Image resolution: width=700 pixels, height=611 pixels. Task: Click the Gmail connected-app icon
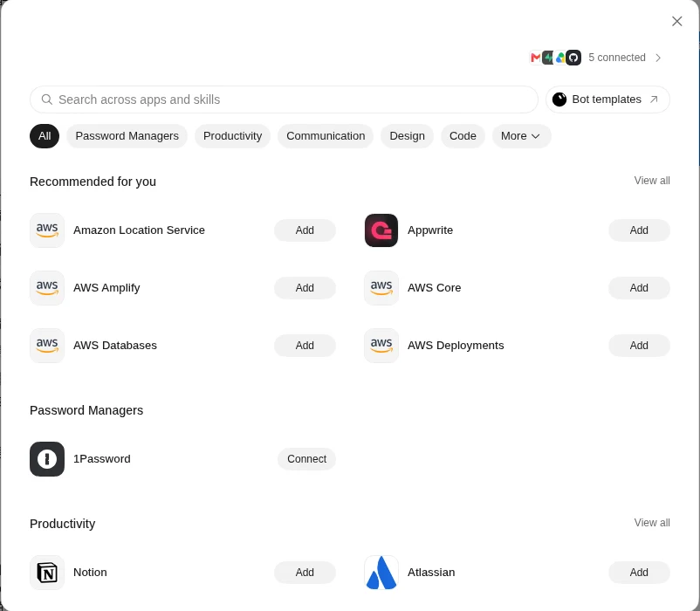click(x=535, y=58)
